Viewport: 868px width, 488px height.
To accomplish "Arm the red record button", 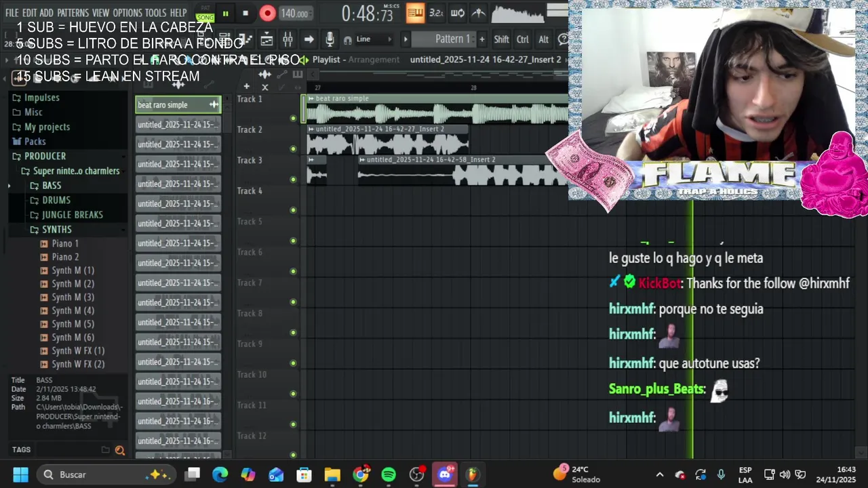I will tap(267, 13).
